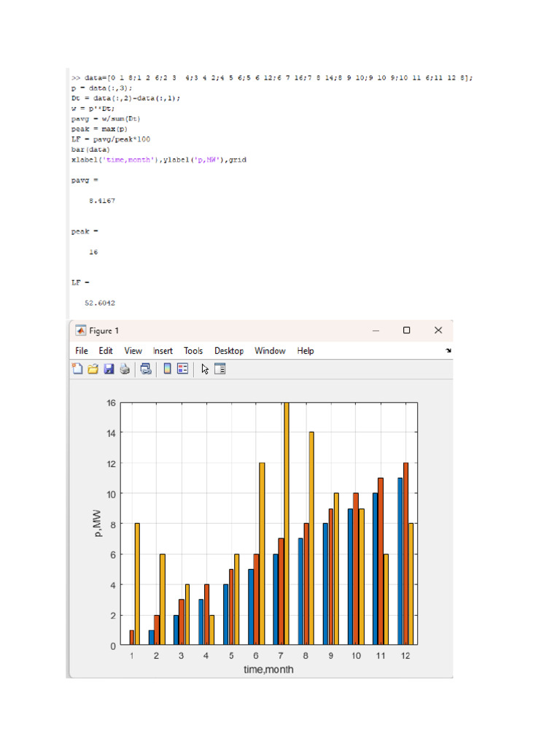This screenshot has height=747, width=560.
Task: Toggle the Insert Colorbar button
Action: click(167, 369)
